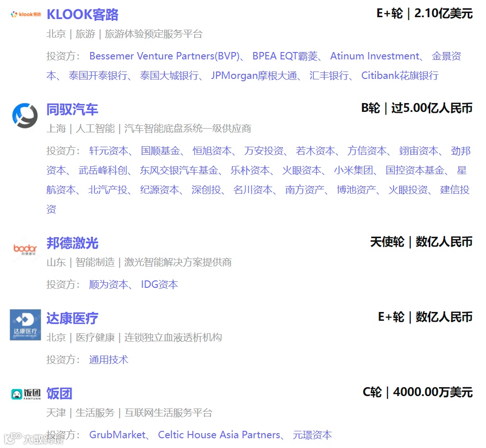
Task: Open investor 东风交银汽车基金
Action: pyautogui.click(x=179, y=170)
